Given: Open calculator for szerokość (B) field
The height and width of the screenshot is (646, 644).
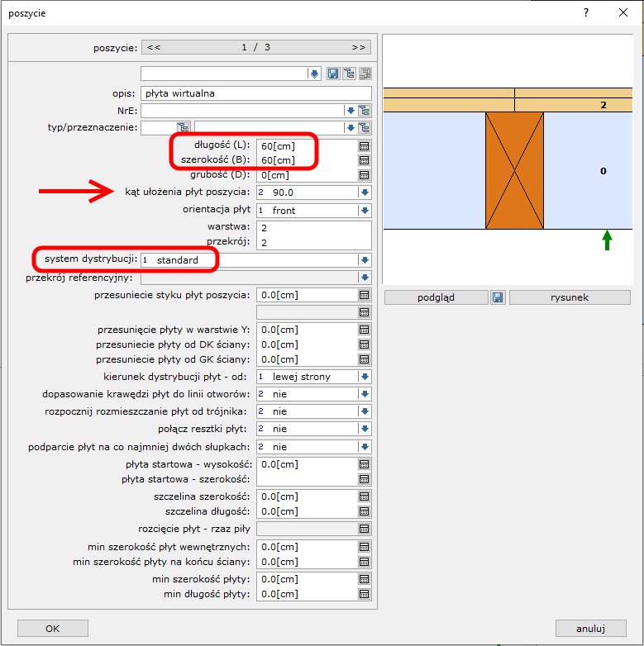Looking at the screenshot, I should [364, 159].
